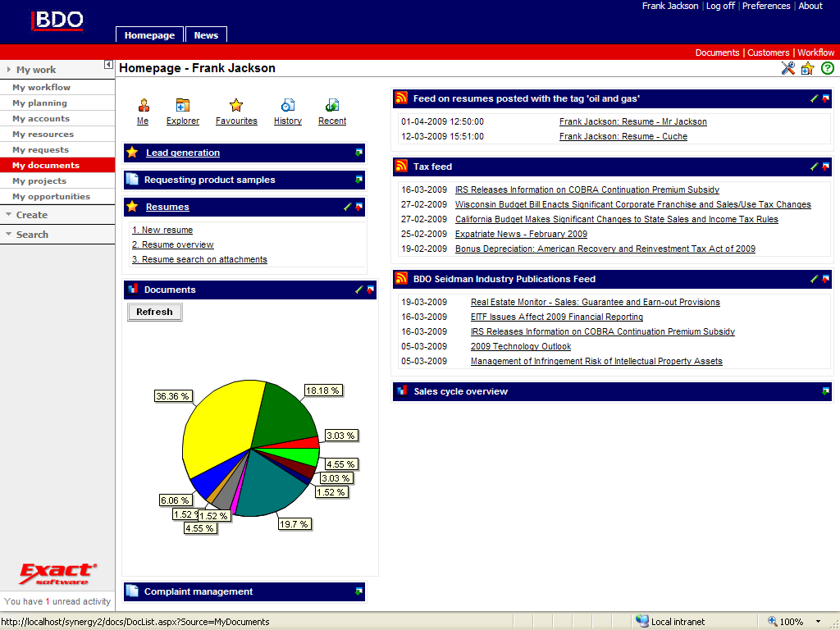
Task: Edit the oil and gas feed pencil icon
Action: pos(815,98)
